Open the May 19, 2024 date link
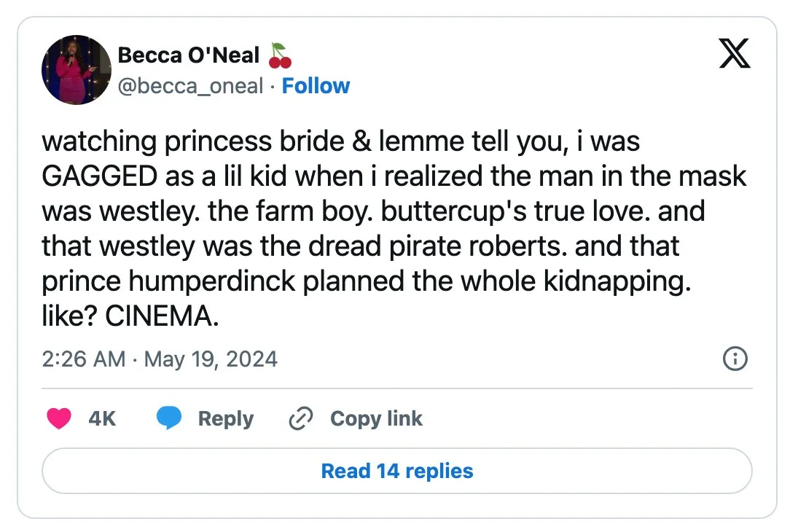 click(211, 359)
